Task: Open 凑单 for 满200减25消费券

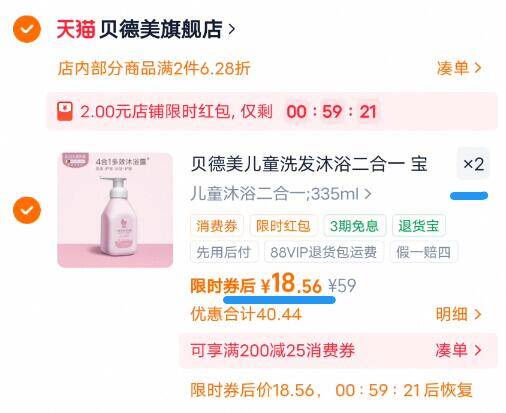Action: point(459,350)
